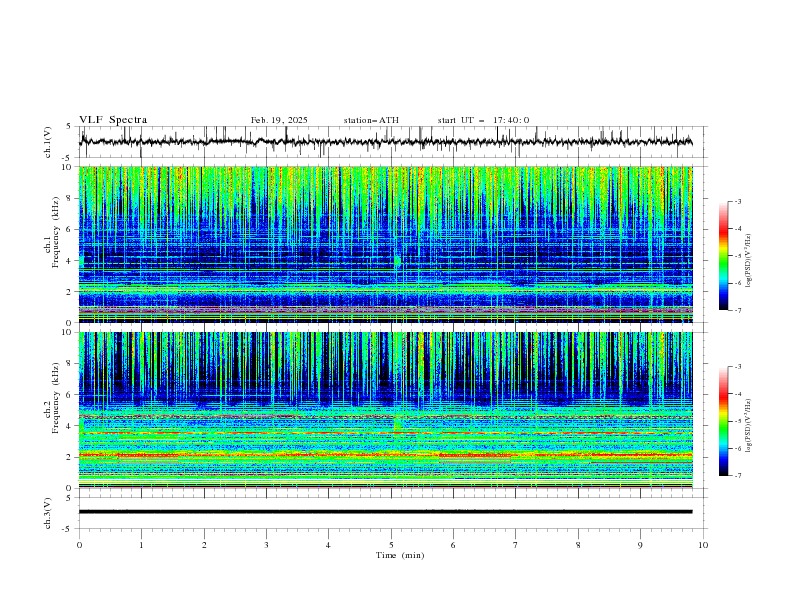This screenshot has height=612, width=792.
Task: Select the date text "Feb. 19, 2025"
Action: click(x=279, y=120)
